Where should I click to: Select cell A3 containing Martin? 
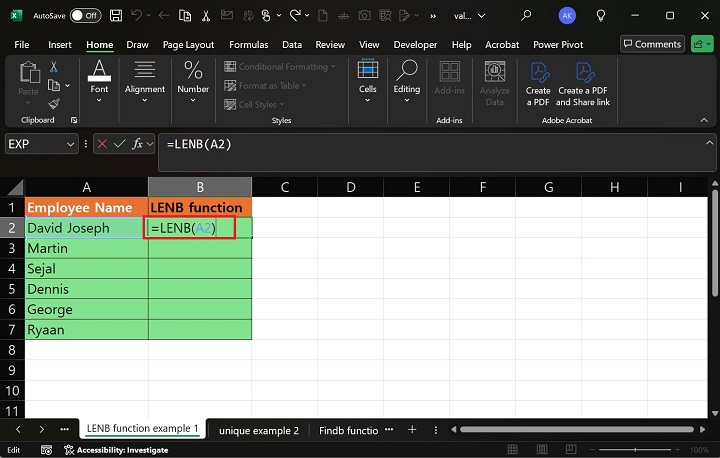tap(86, 248)
